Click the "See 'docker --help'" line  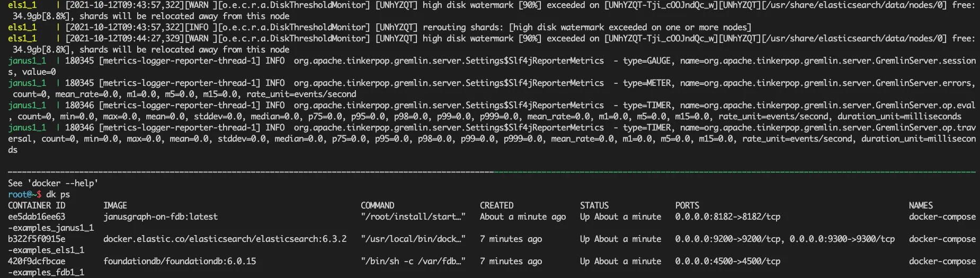coord(53,183)
